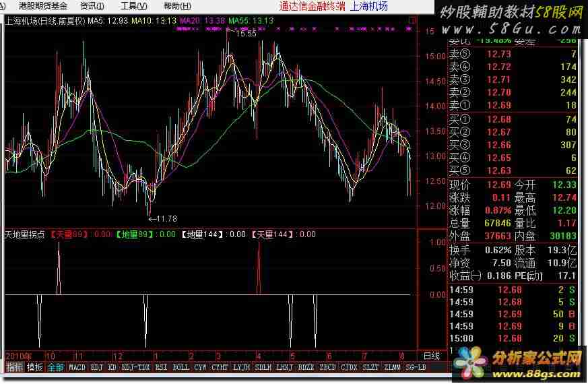The width and height of the screenshot is (588, 384).
Task: Click the 买④ 12.65 order book row
Action: coord(513,158)
